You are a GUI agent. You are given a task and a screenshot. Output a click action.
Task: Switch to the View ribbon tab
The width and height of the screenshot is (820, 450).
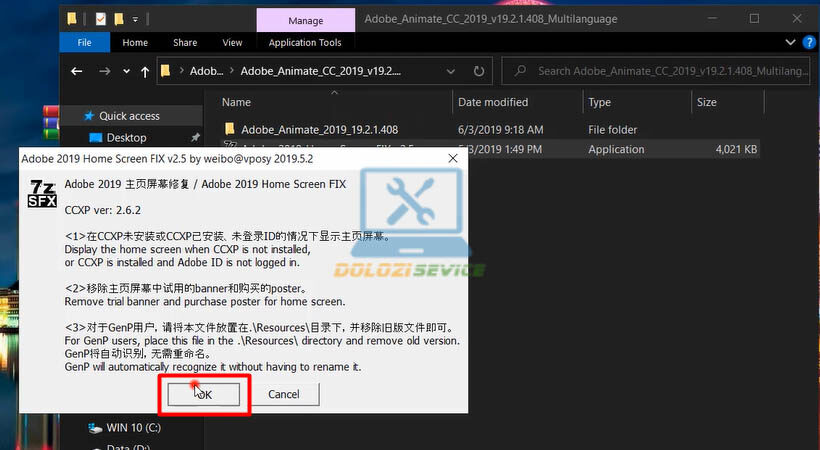[x=232, y=43]
